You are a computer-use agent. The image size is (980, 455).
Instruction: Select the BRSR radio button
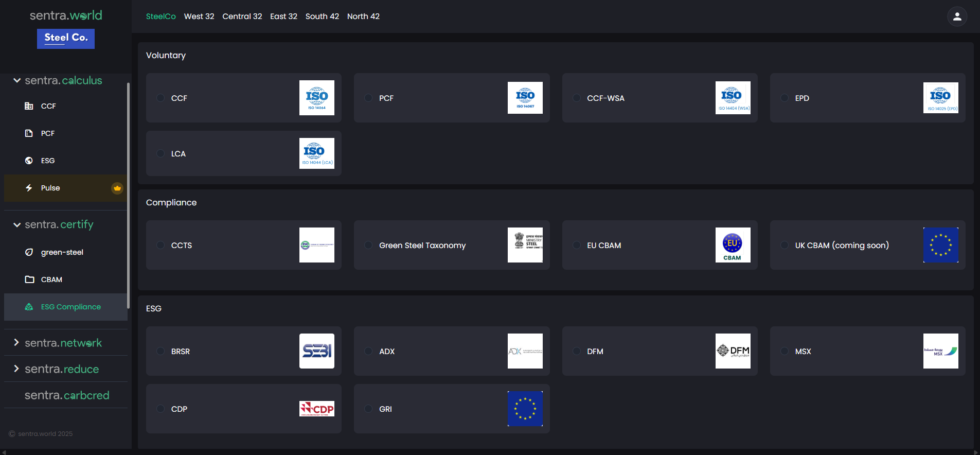161,351
